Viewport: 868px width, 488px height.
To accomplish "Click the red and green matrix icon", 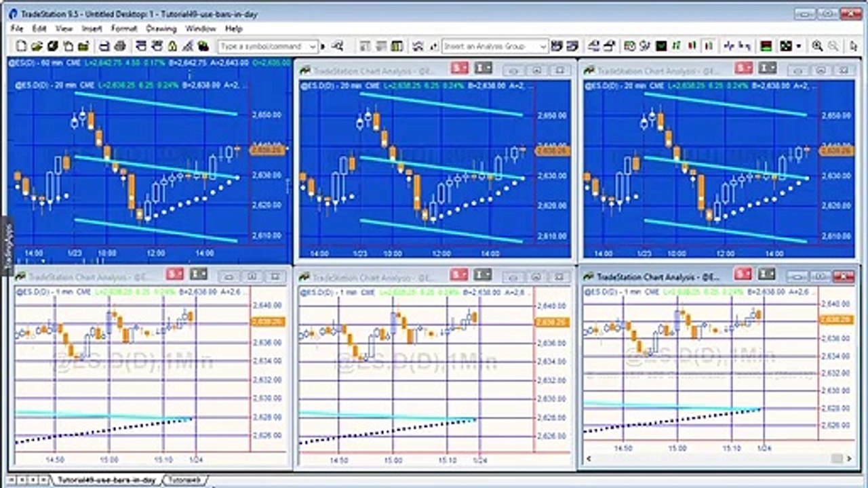I will pos(767,46).
